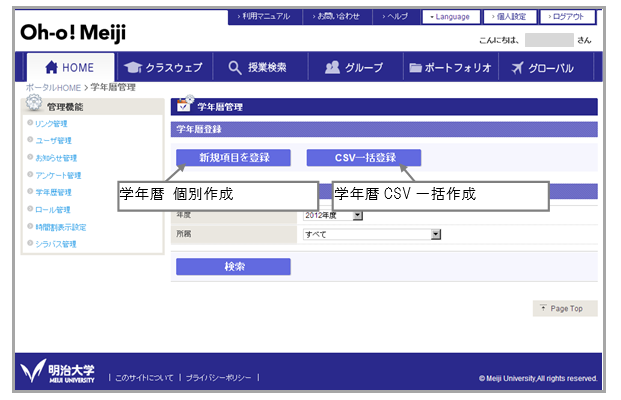Image resolution: width=621 pixels, height=400 pixels.
Task: Open the HOME tab
Action: point(70,67)
